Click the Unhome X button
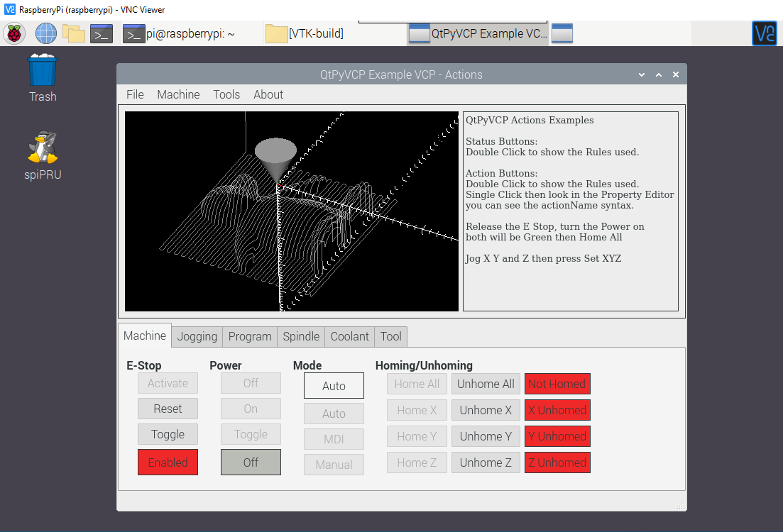Image resolution: width=783 pixels, height=532 pixels. [x=486, y=410]
